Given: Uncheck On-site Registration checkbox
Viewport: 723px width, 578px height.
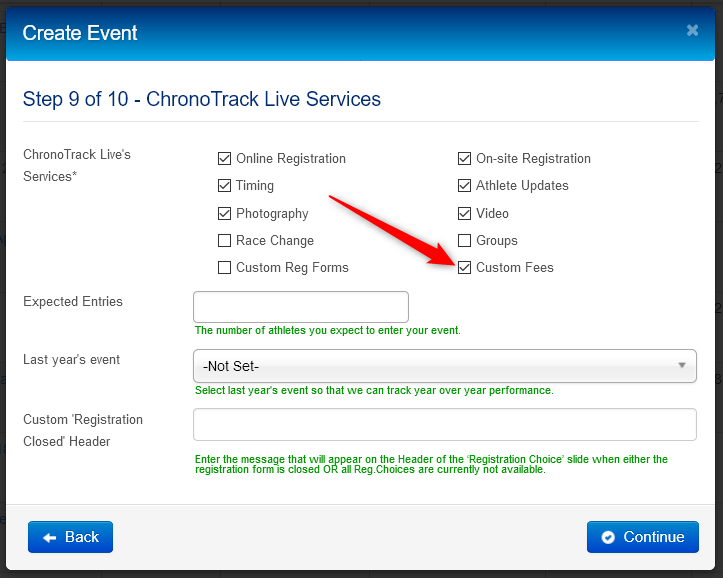Looking at the screenshot, I should pyautogui.click(x=464, y=159).
